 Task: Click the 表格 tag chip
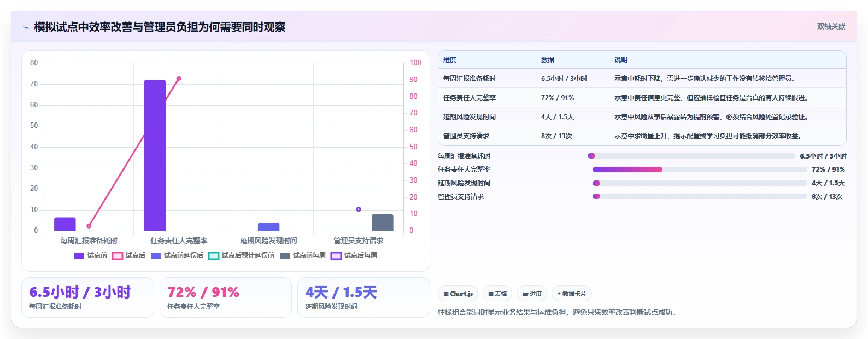point(497,294)
